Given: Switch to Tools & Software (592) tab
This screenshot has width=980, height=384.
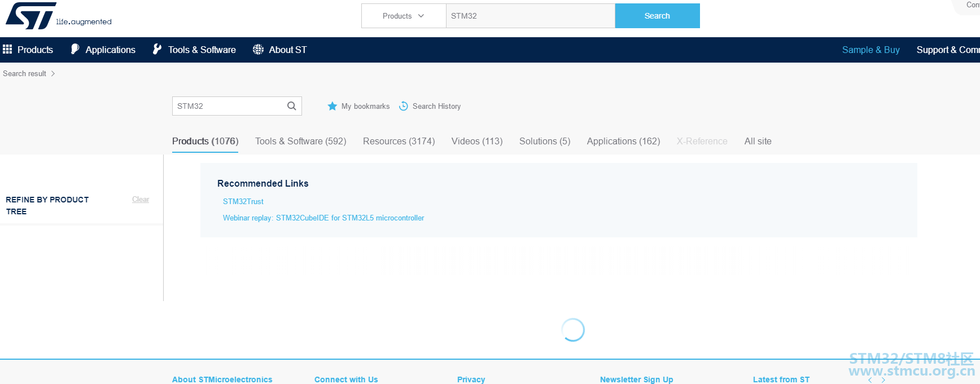Looking at the screenshot, I should 300,141.
